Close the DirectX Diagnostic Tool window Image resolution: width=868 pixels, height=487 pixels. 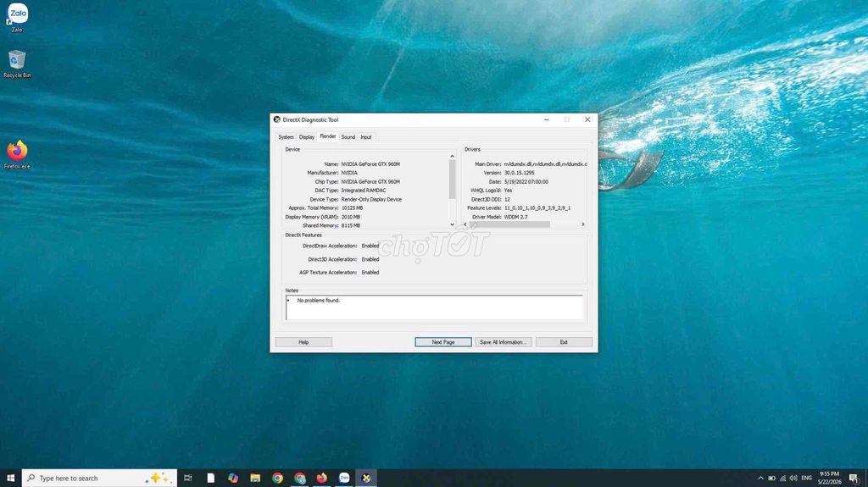pyautogui.click(x=587, y=119)
